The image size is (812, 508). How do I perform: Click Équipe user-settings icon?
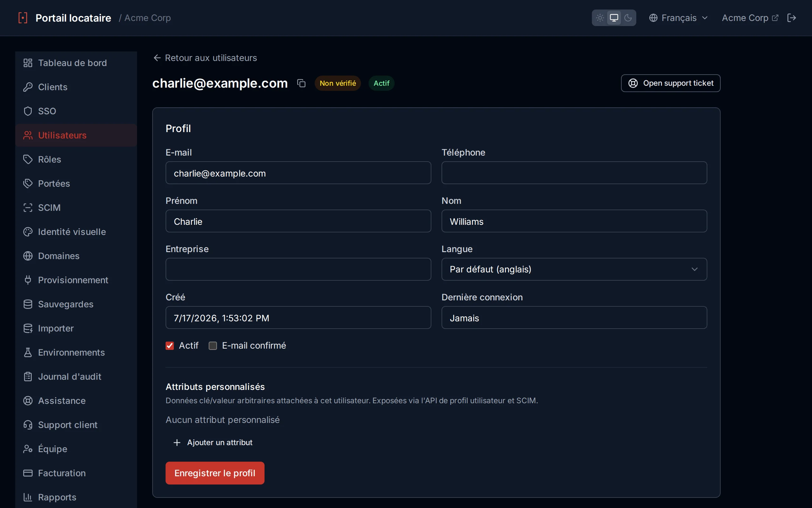point(28,449)
